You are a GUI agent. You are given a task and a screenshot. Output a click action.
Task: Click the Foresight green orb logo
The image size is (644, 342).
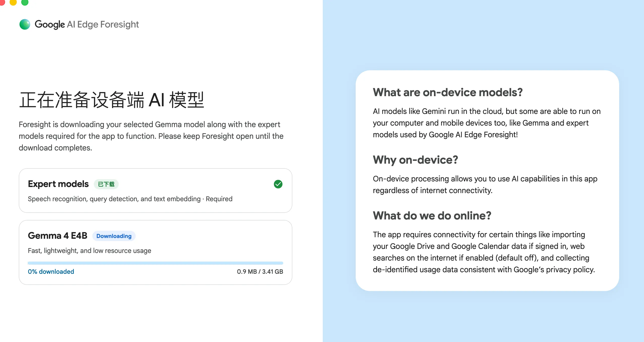click(x=25, y=24)
